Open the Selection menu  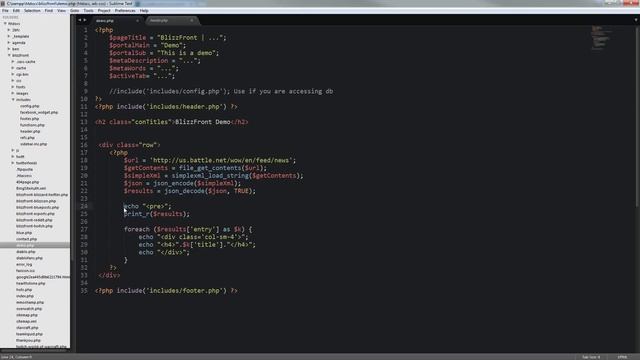(x=32, y=11)
